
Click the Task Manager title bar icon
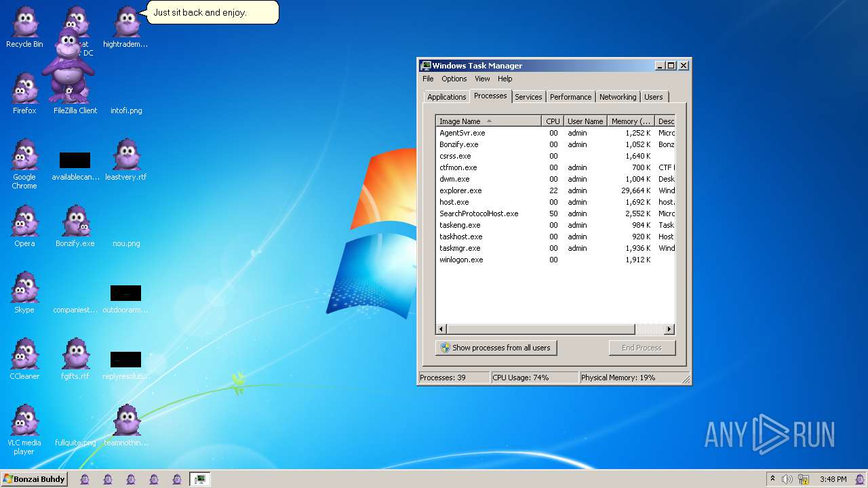426,66
